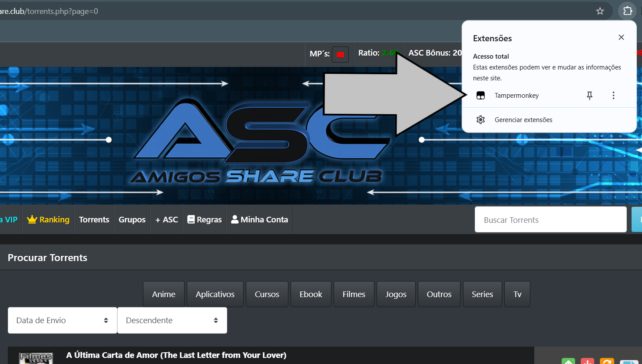
Task: Open A Última Carta de Amor torrent
Action: (x=176, y=355)
